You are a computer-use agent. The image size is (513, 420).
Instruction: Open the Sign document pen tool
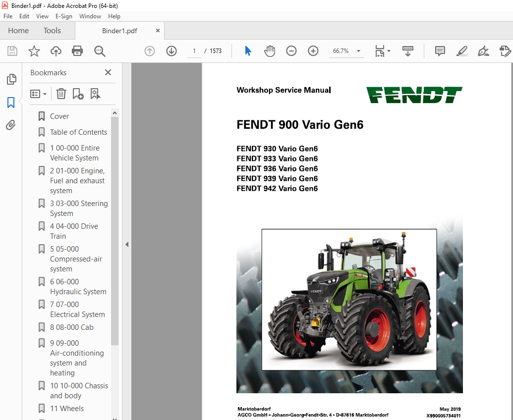[x=483, y=51]
